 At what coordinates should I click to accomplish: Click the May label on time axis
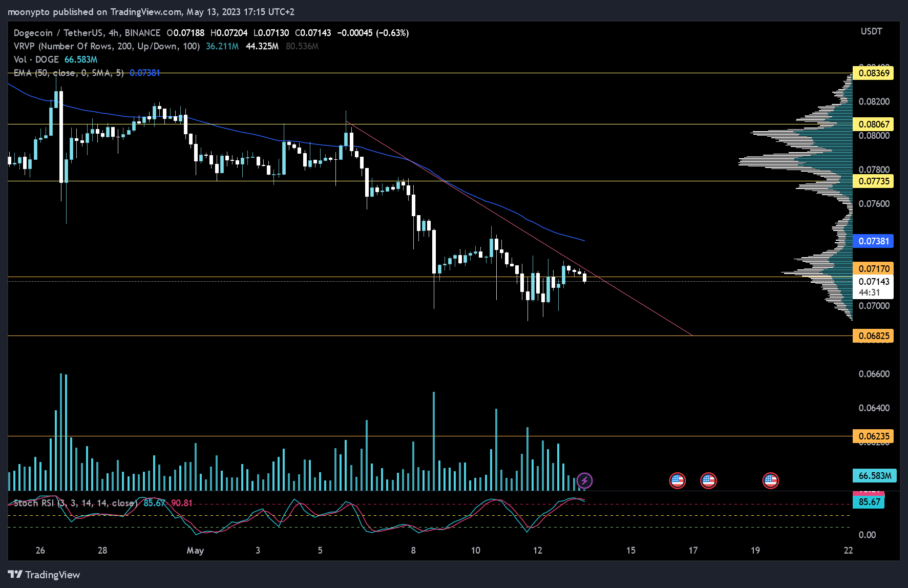click(x=195, y=551)
